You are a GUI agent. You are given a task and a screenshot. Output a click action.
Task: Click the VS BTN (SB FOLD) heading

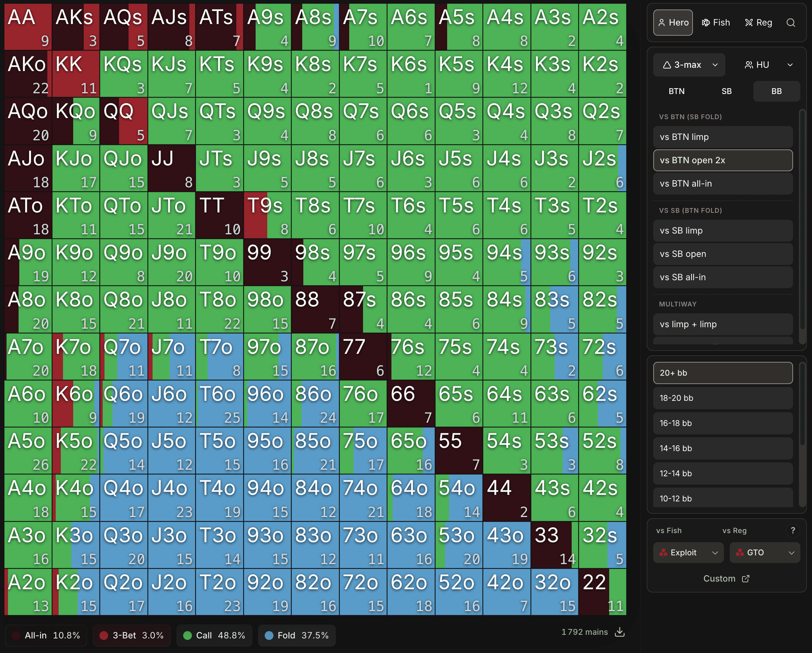pyautogui.click(x=690, y=117)
